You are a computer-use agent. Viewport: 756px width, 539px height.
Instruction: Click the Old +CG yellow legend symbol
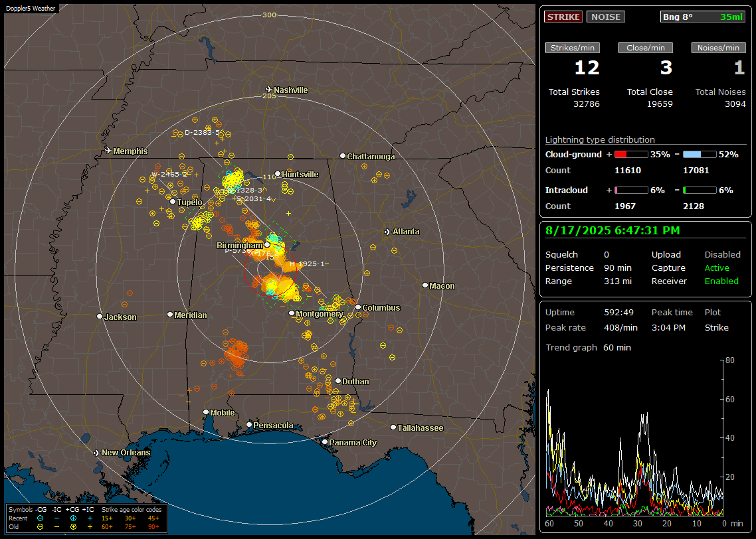tap(73, 527)
